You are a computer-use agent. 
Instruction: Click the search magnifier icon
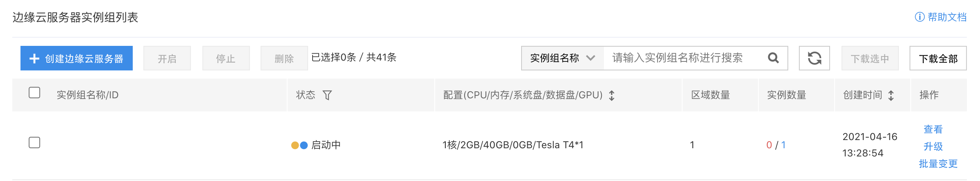click(773, 58)
